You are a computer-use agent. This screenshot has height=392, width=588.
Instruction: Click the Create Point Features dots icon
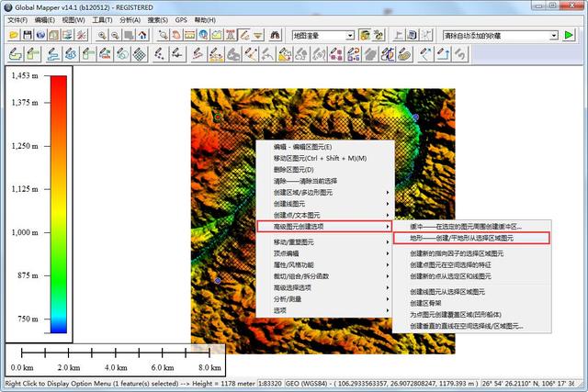click(160, 54)
